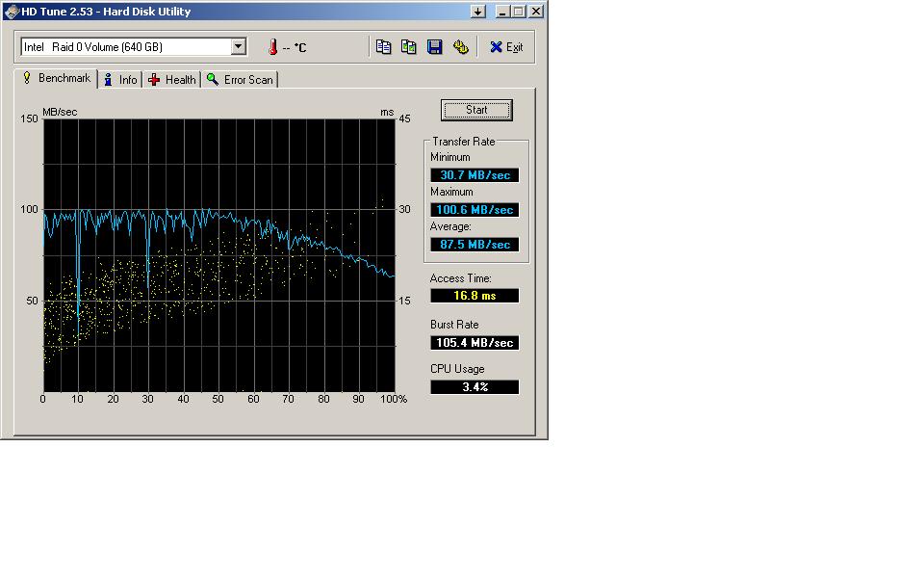Open the Info tab
Screen dimensions: 924x578
120,80
